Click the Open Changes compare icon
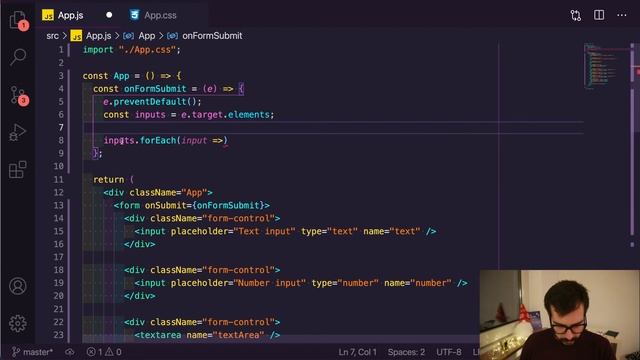This screenshot has width=640, height=360. tap(576, 16)
